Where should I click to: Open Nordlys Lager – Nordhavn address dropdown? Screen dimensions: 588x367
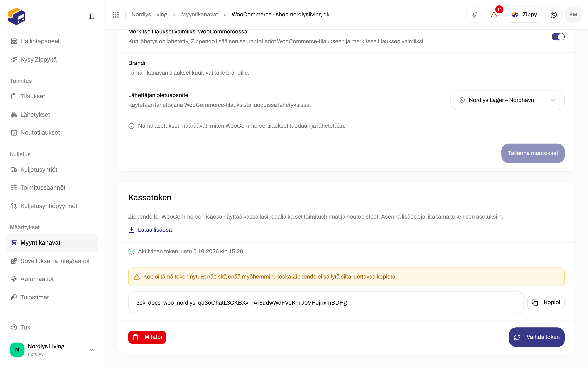(507, 100)
